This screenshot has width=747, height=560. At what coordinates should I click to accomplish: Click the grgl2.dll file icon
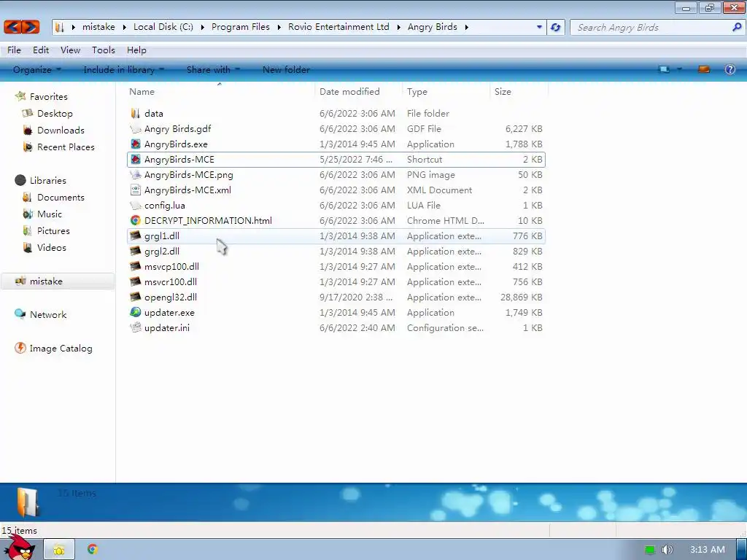point(135,251)
